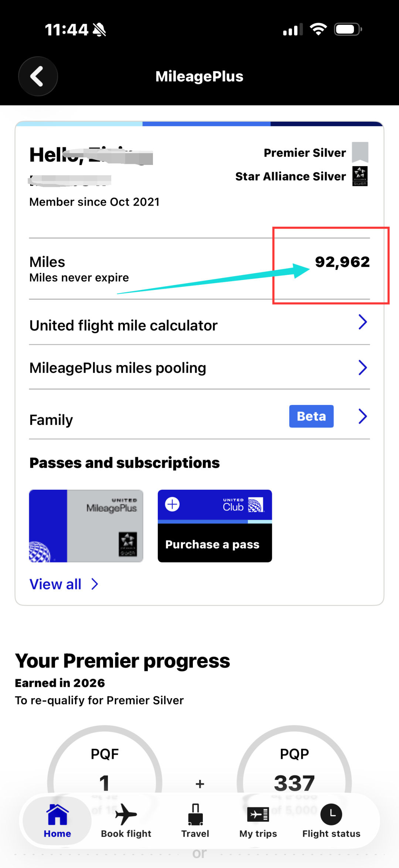Tap the Premier Silver ribbon badge
This screenshot has height=868, width=399.
click(x=360, y=152)
